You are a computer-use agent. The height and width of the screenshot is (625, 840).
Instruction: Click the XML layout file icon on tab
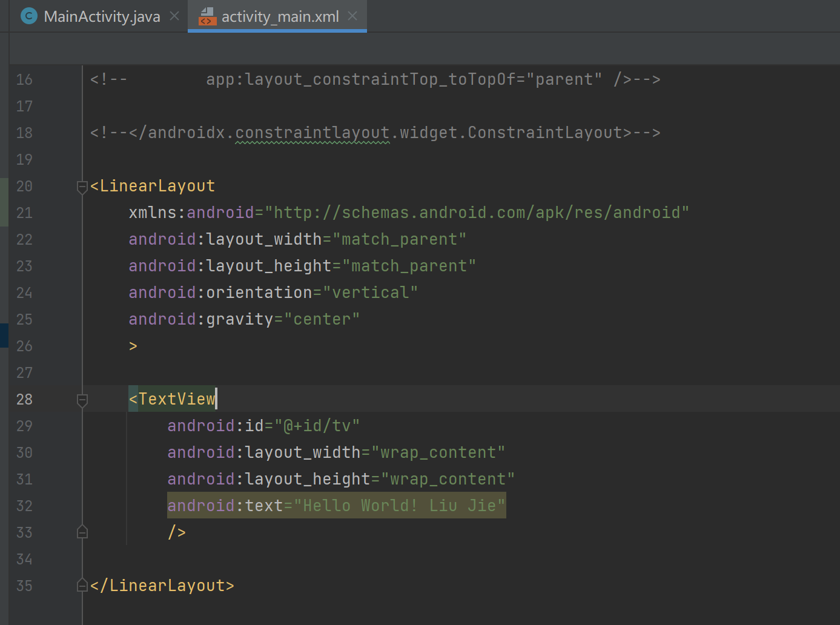click(x=207, y=16)
